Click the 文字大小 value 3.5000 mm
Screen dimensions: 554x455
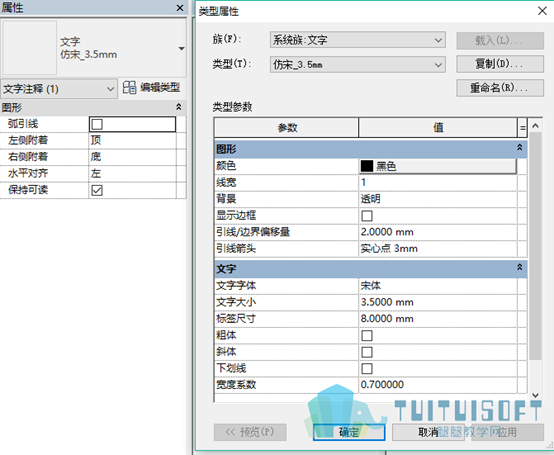point(438,302)
